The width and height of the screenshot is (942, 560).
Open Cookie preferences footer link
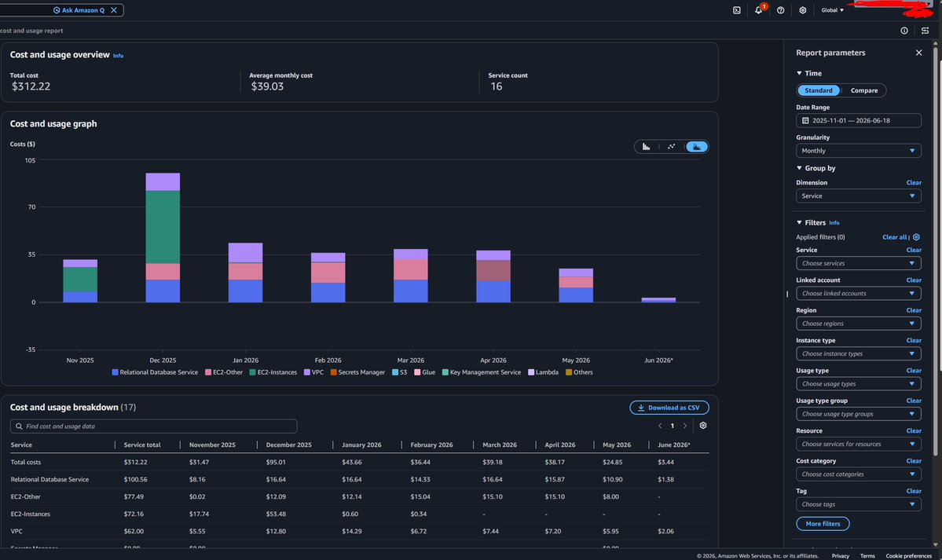click(908, 556)
